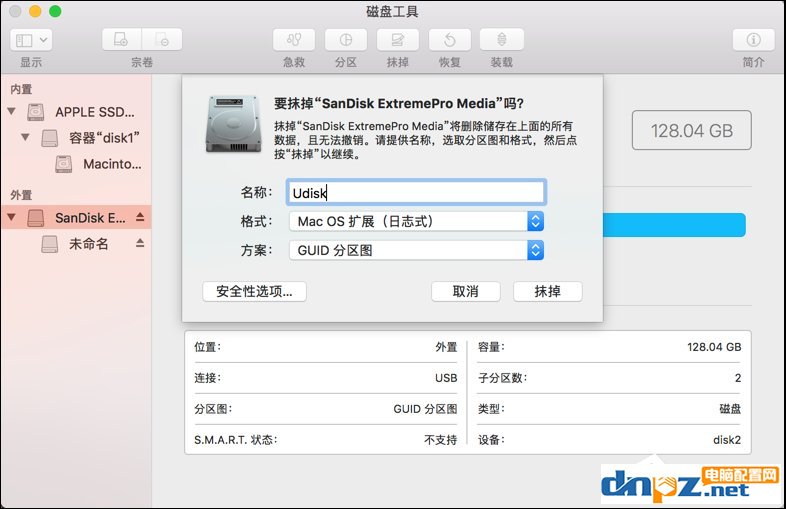The width and height of the screenshot is (786, 509).
Task: Click the blue disk usage bar
Action: (674, 225)
